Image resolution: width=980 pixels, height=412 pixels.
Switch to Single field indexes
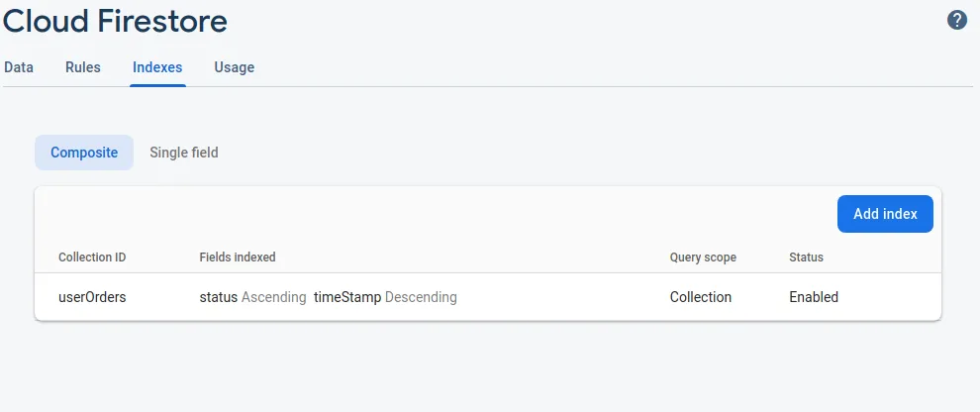coord(184,153)
